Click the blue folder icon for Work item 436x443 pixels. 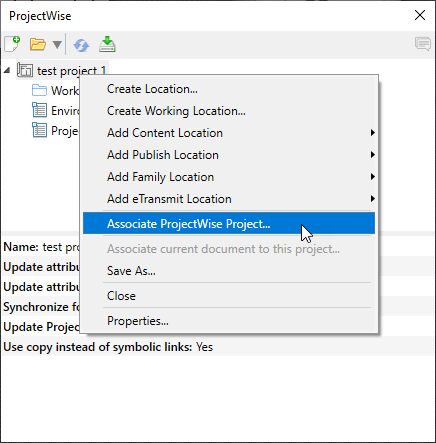pos(39,90)
